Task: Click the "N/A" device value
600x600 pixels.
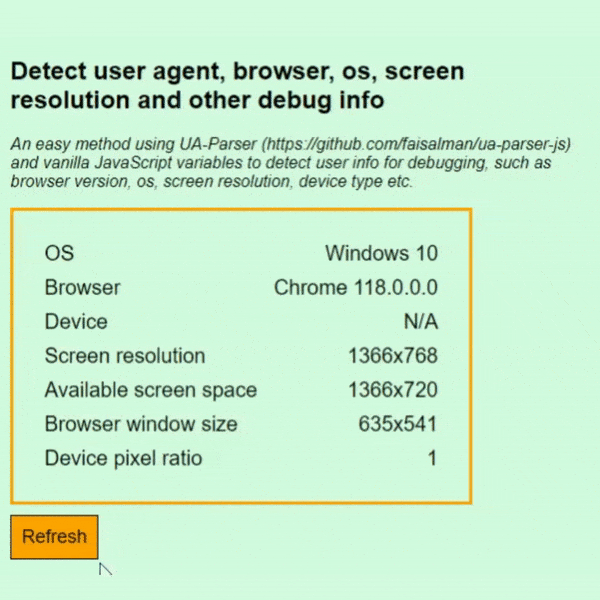Action: (421, 321)
